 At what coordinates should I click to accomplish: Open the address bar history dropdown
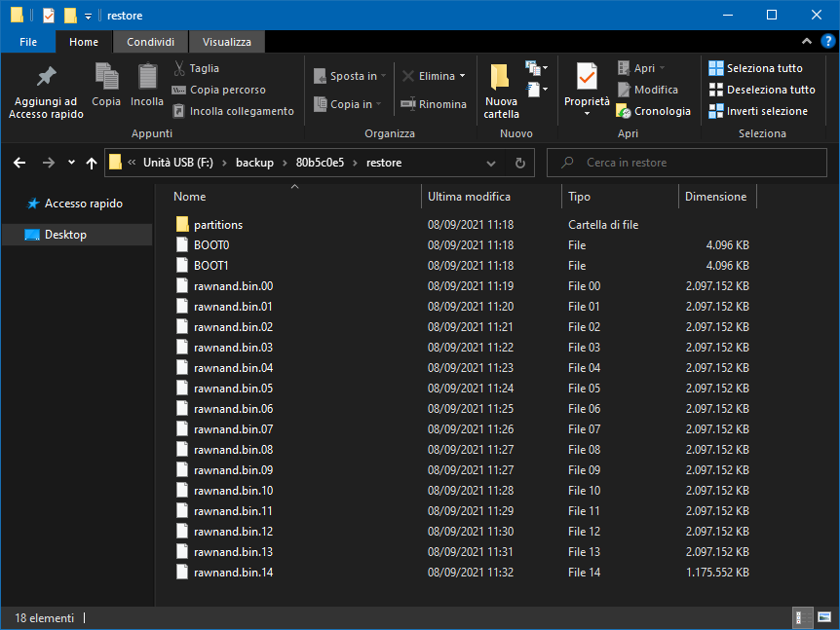coord(491,163)
